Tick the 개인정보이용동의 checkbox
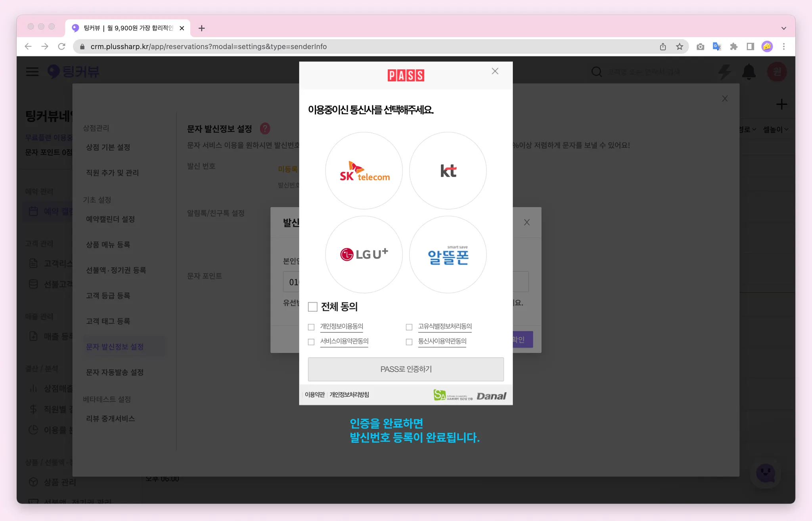The height and width of the screenshot is (521, 812). pos(311,327)
